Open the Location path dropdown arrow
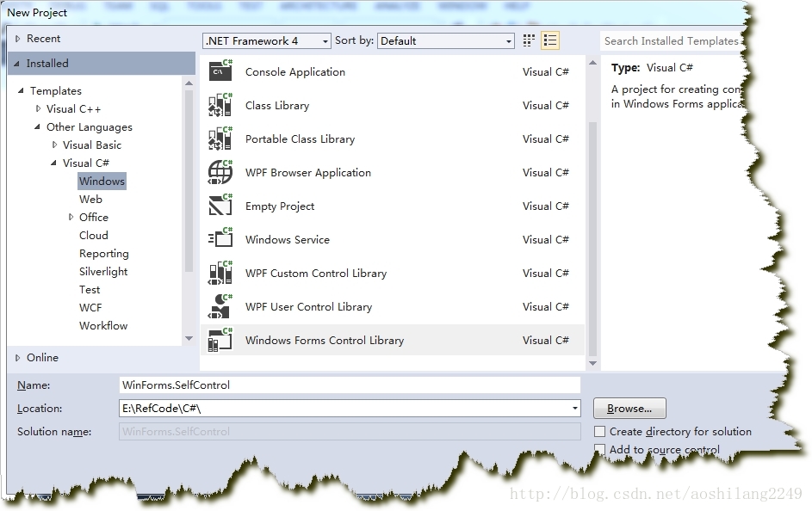The image size is (812, 511). [x=575, y=408]
